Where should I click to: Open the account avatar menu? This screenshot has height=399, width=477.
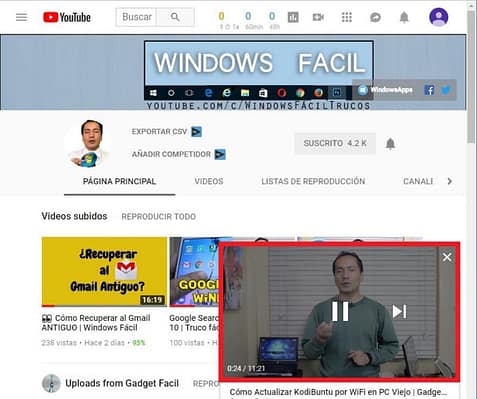tap(439, 17)
